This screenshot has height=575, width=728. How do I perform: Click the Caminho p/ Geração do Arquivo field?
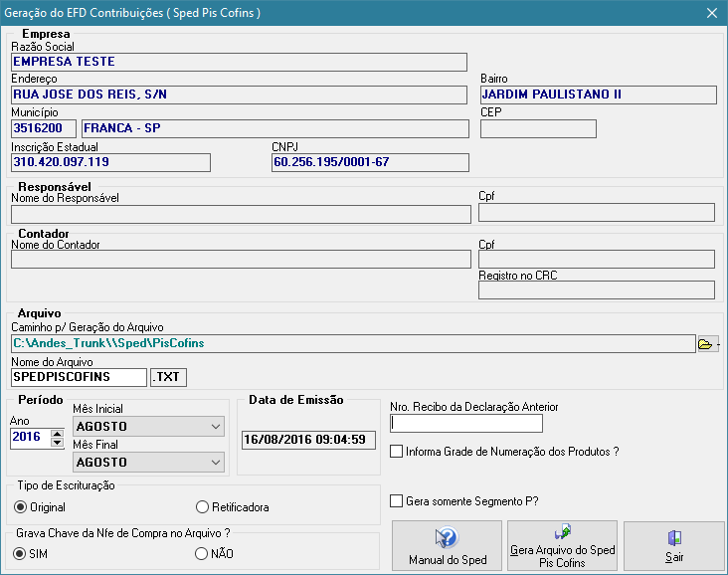[x=353, y=343]
